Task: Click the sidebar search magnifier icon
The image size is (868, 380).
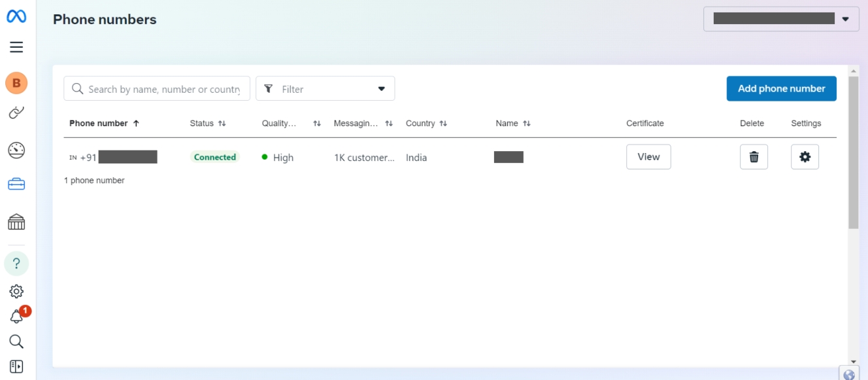Action: click(16, 341)
